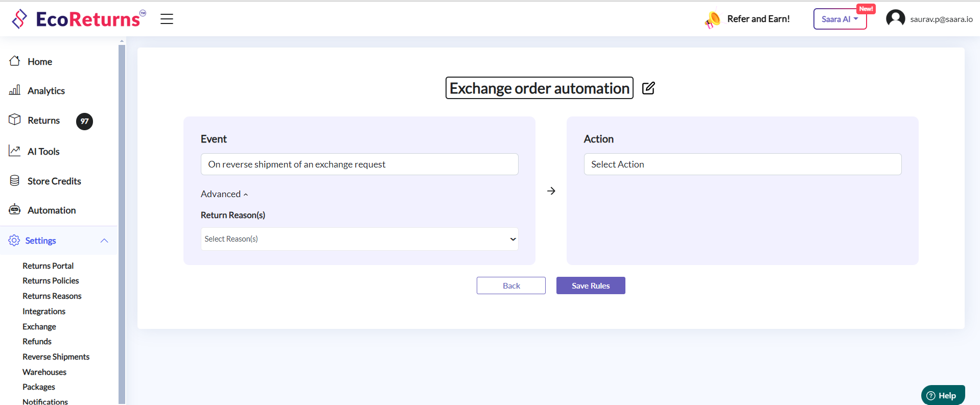Click the Event selection field
The height and width of the screenshot is (405, 980).
(x=359, y=164)
